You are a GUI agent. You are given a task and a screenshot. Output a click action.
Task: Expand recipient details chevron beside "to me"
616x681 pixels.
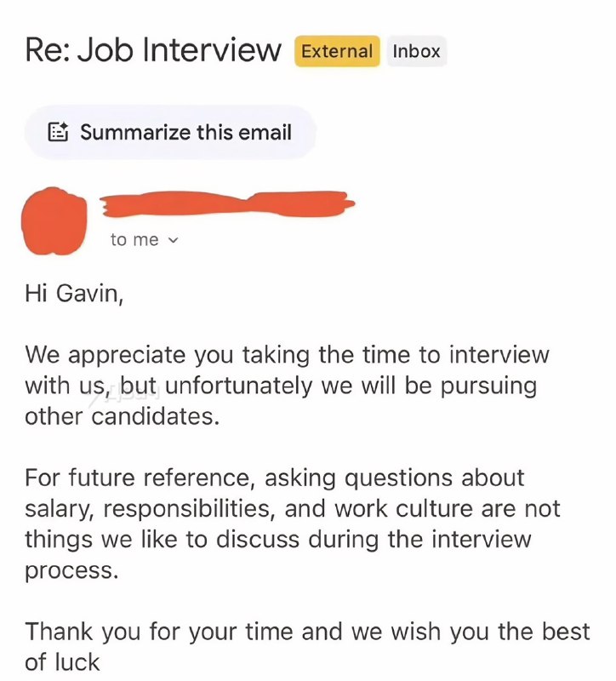[x=174, y=240]
